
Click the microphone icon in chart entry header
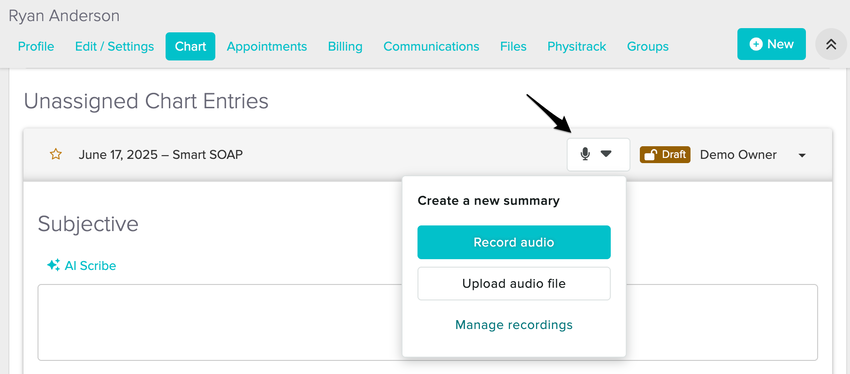(585, 154)
